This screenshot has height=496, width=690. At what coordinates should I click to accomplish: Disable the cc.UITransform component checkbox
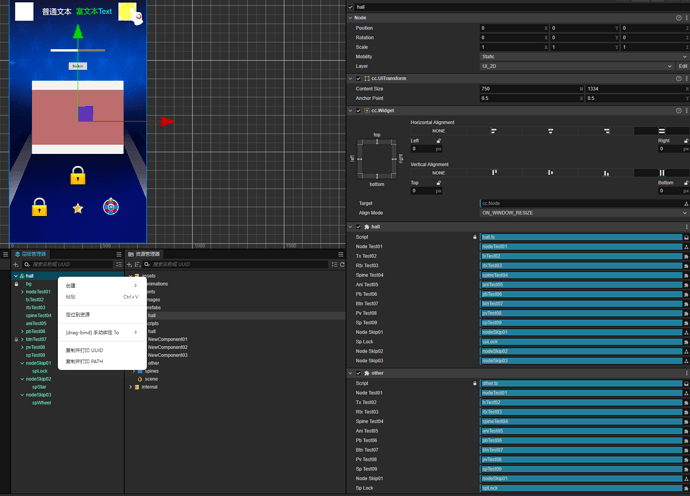pyautogui.click(x=358, y=79)
